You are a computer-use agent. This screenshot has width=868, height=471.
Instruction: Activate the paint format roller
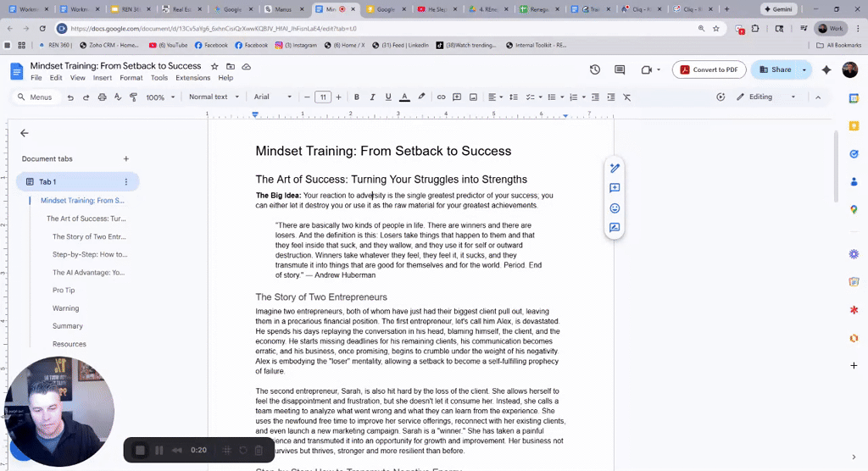[x=133, y=97]
